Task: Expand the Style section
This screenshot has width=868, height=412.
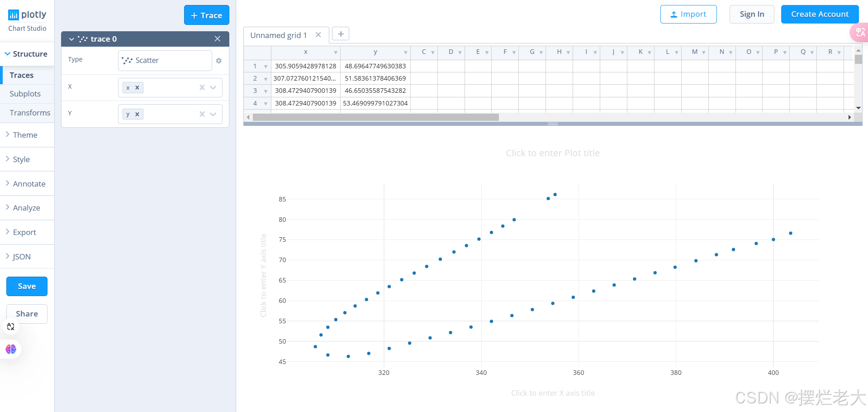Action: [27, 159]
